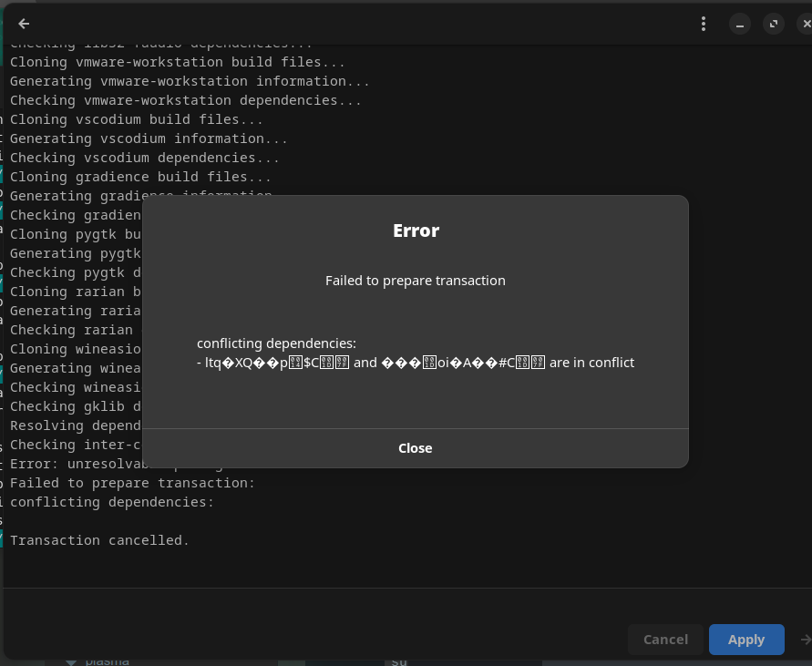The height and width of the screenshot is (666, 812).
Task: Click the forward arrow beside Apply
Action: point(806,640)
